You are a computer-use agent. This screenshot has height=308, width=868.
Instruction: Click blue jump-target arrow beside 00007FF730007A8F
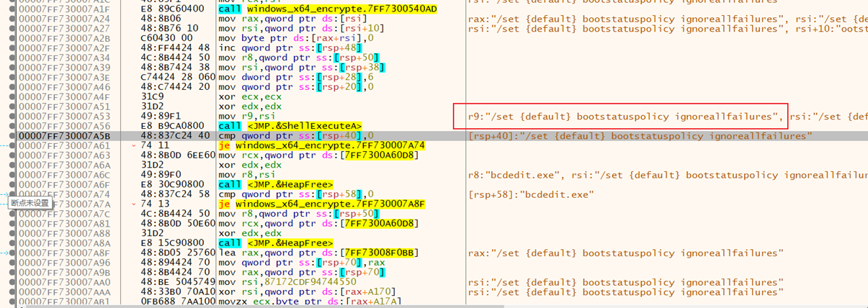(6, 253)
